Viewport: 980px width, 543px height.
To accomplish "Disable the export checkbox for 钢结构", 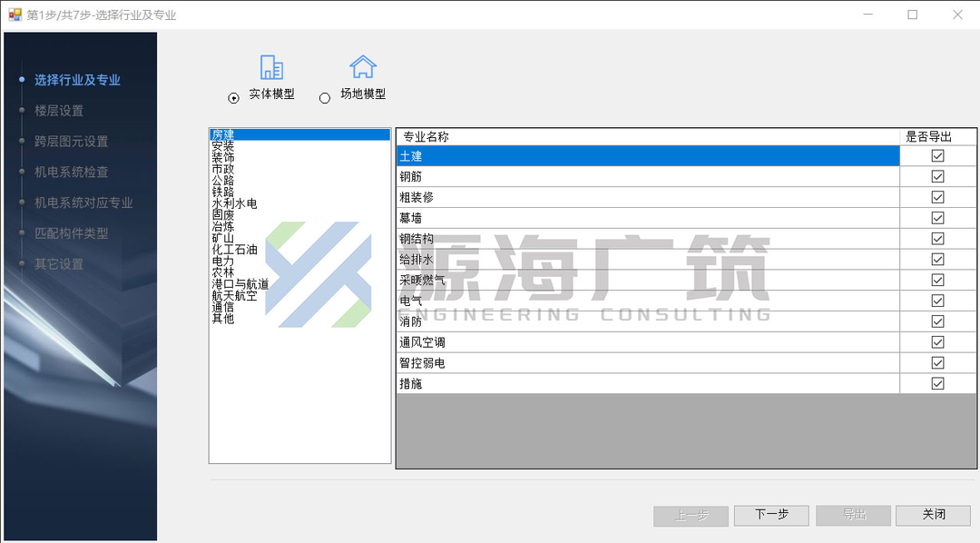I will [937, 238].
